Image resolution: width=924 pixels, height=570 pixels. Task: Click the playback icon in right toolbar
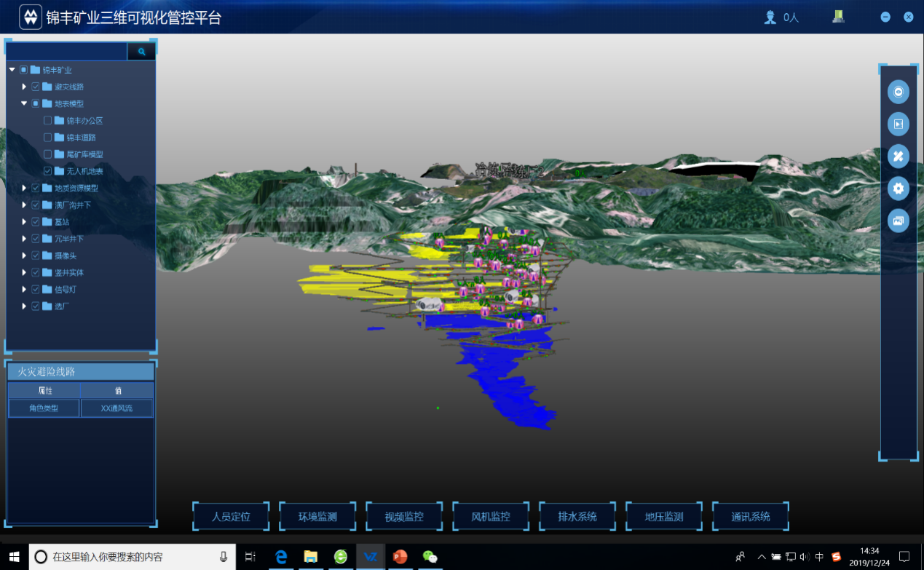(899, 124)
